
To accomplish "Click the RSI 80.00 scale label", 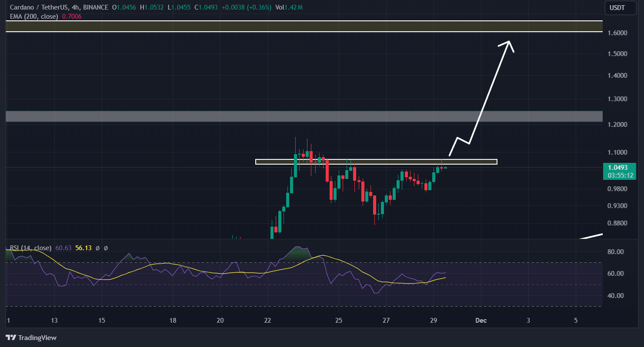I will click(616, 252).
